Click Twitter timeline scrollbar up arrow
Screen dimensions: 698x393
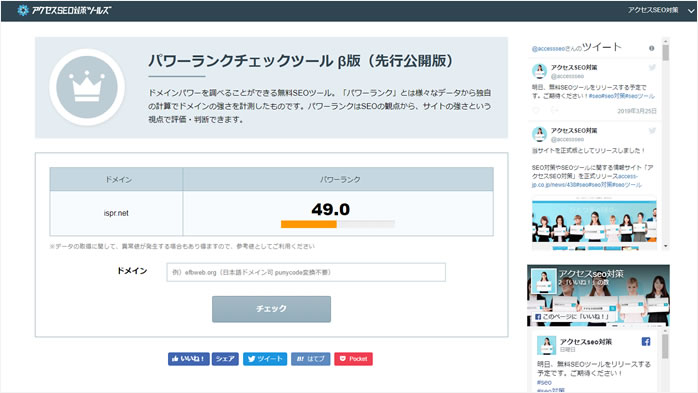tap(666, 41)
